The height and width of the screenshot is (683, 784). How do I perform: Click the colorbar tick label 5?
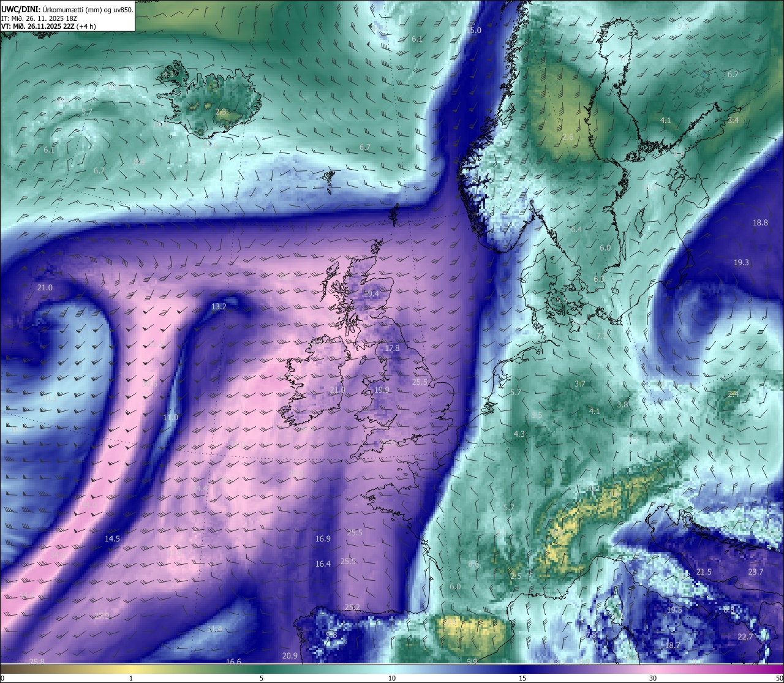262,678
